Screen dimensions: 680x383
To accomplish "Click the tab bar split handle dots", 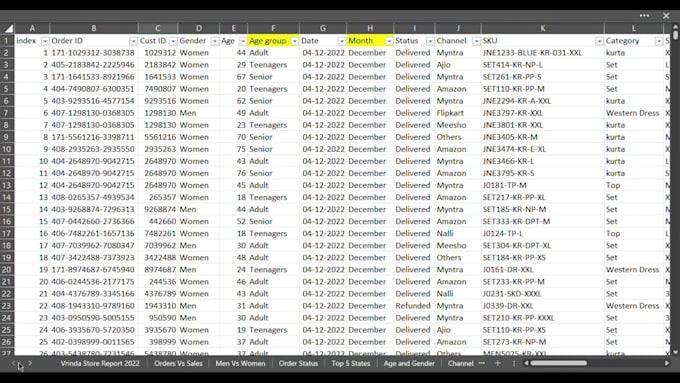I will coord(514,363).
